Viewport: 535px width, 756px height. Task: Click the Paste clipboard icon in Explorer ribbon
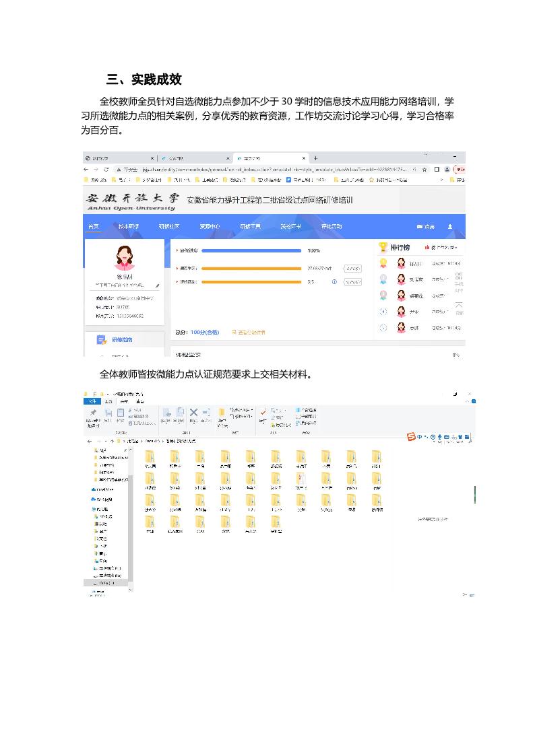pyautogui.click(x=120, y=413)
